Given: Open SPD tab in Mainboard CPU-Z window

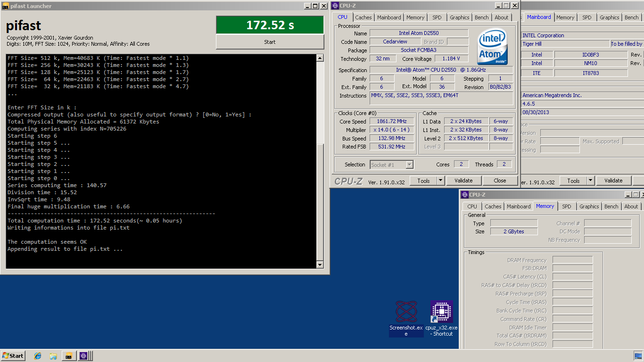Looking at the screenshot, I should click(586, 17).
